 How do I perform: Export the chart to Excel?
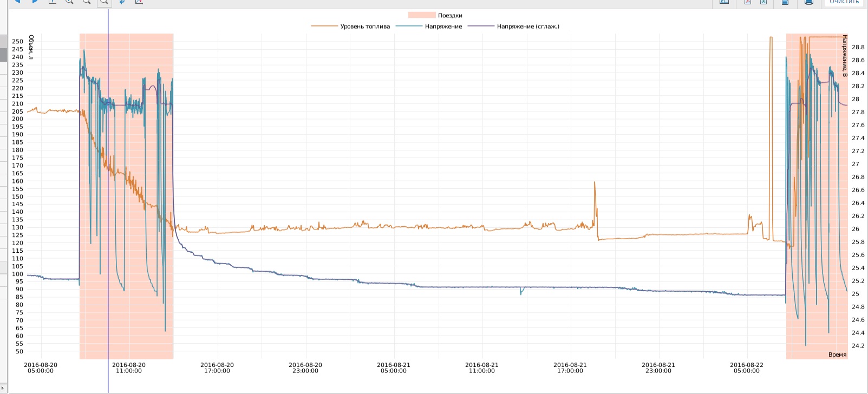coord(763,2)
